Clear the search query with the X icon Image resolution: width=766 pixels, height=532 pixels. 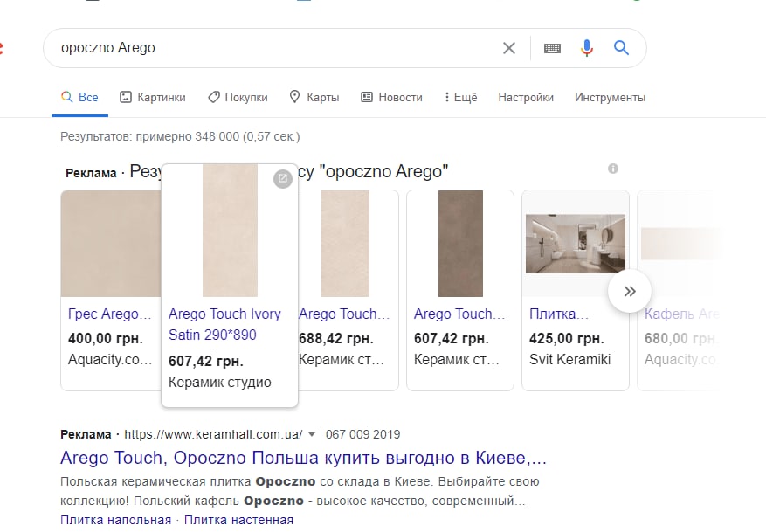509,48
